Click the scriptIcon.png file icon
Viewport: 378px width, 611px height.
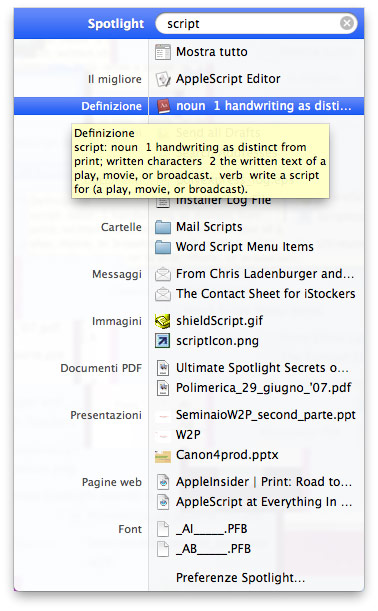pyautogui.click(x=163, y=341)
